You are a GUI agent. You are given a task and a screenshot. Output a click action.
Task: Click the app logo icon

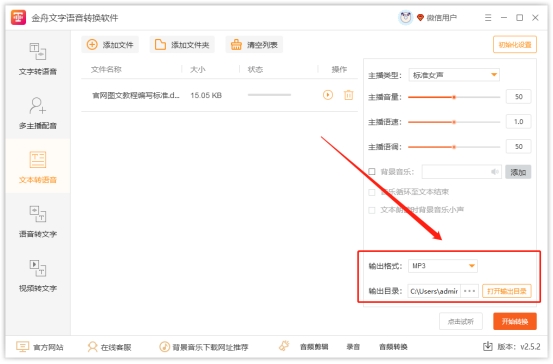pos(18,18)
